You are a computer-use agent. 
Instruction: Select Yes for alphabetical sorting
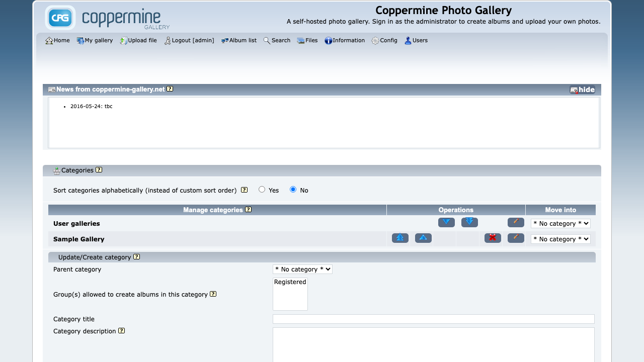click(262, 190)
